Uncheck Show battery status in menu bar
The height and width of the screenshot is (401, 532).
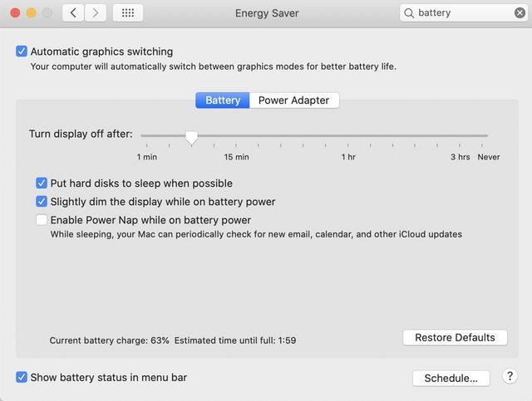[22, 377]
